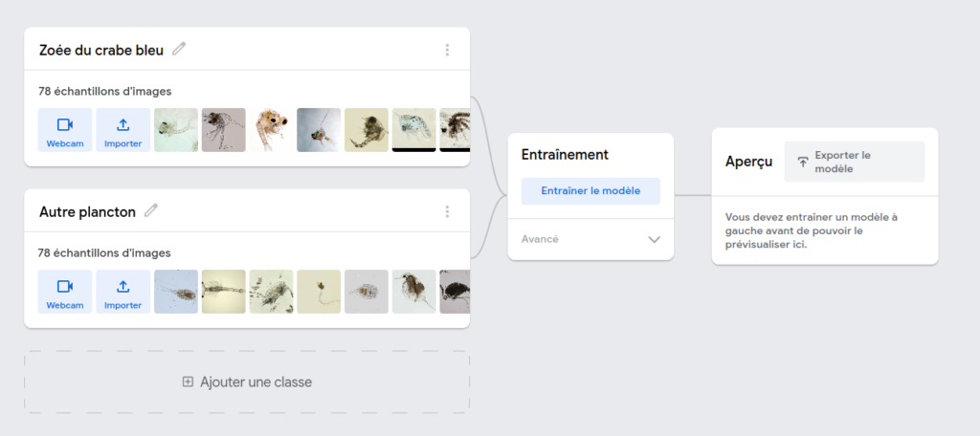This screenshot has height=436, width=980.
Task: Expand the Avancé training settings chevron
Action: [655, 239]
